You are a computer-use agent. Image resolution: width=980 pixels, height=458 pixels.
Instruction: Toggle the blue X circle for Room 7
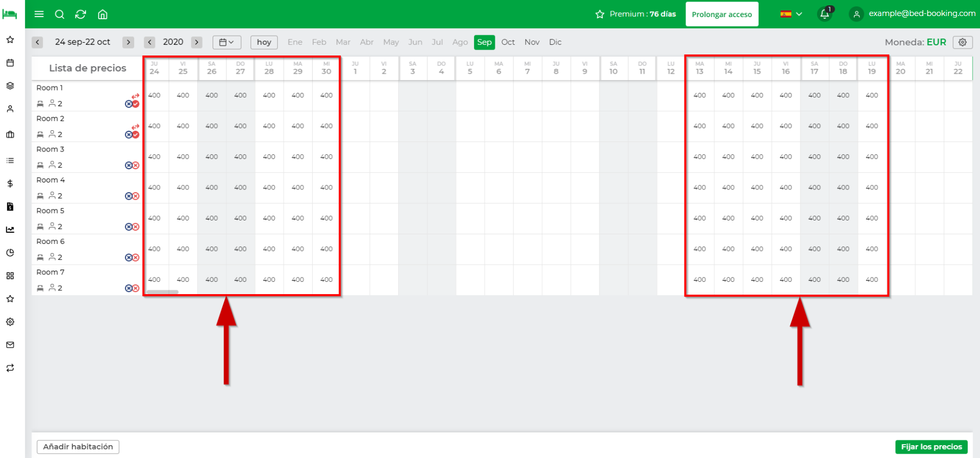(129, 288)
